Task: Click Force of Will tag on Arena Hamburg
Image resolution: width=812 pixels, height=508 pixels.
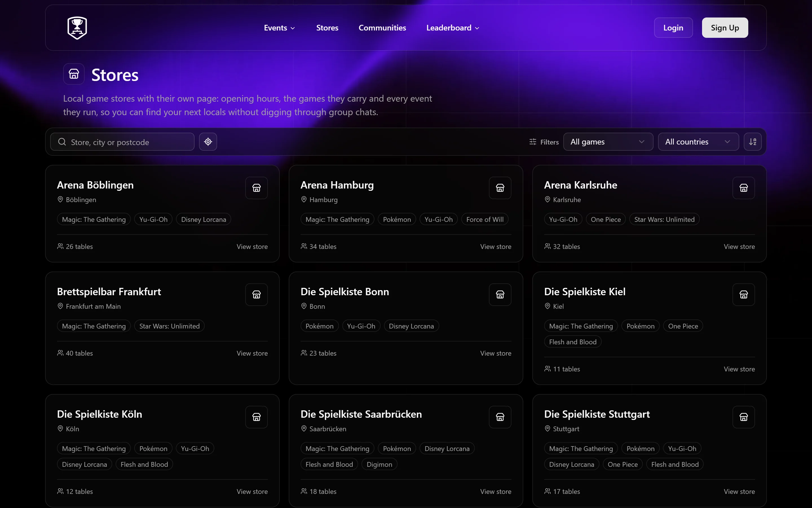Action: click(485, 219)
